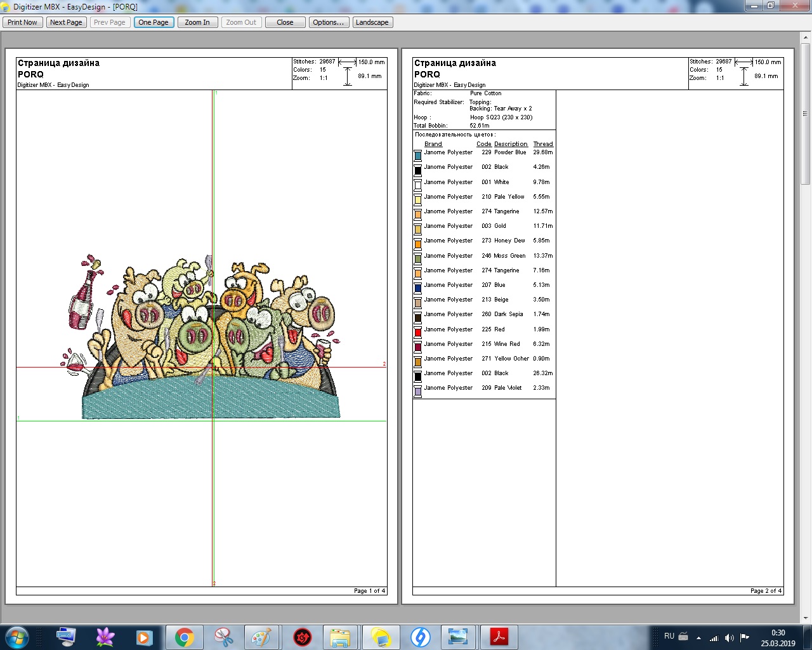Click the Powder Blue thread color swatch
The width and height of the screenshot is (812, 650).
[417, 155]
